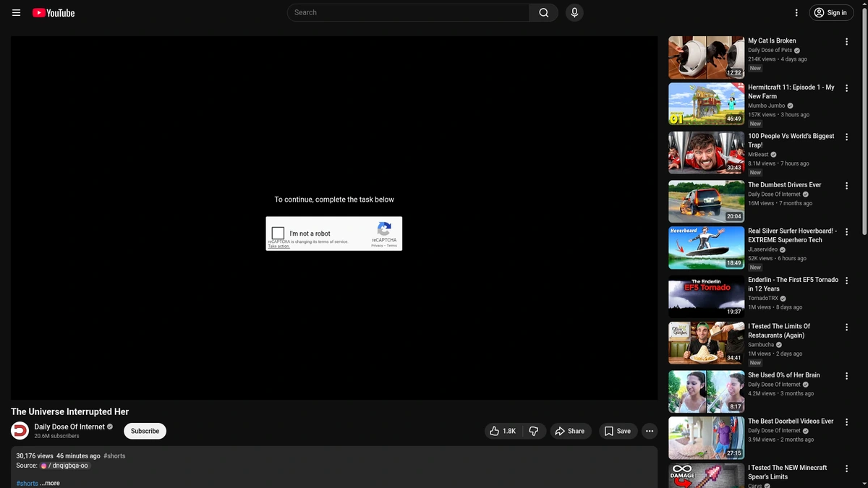Open options menu for The Dumbest Drivers Ever
The width and height of the screenshot is (868, 488).
coord(846,186)
